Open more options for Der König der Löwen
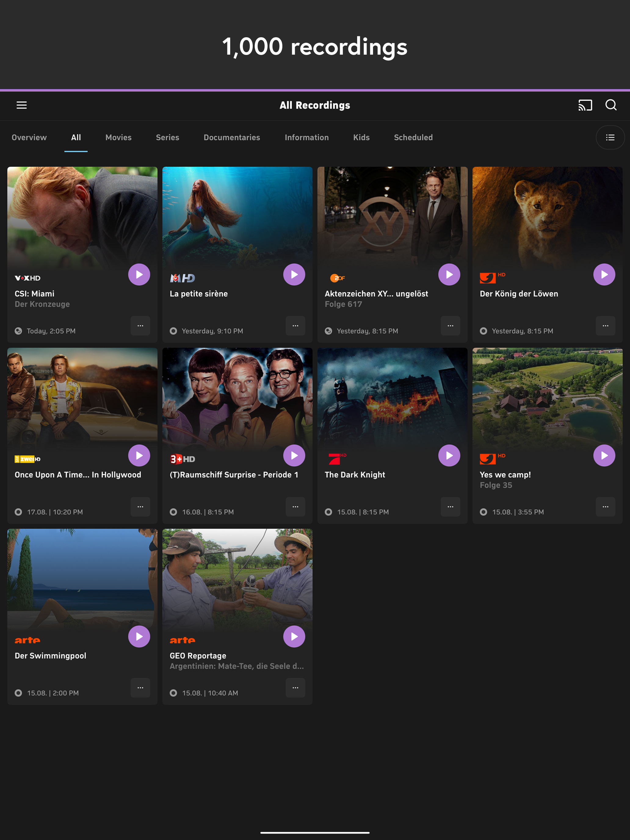This screenshot has width=630, height=840. coord(606,326)
